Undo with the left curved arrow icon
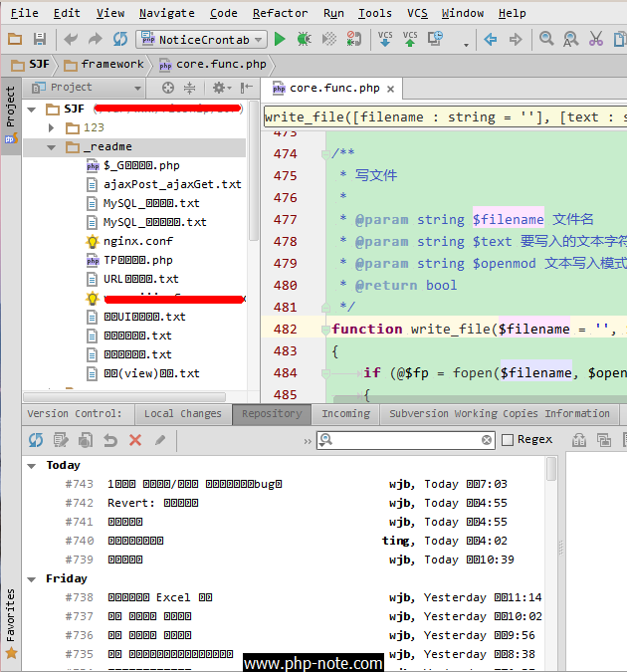Image resolution: width=627 pixels, height=672 pixels. pyautogui.click(x=71, y=40)
